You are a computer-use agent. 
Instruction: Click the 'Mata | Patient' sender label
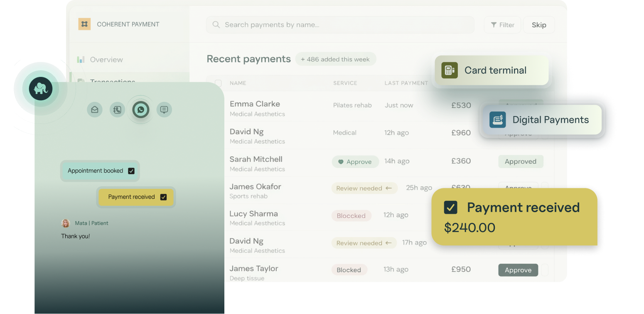(91, 223)
